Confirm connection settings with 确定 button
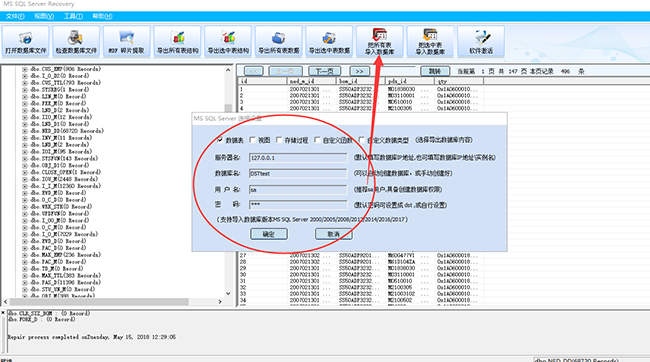This screenshot has height=362, width=650. coord(269,234)
